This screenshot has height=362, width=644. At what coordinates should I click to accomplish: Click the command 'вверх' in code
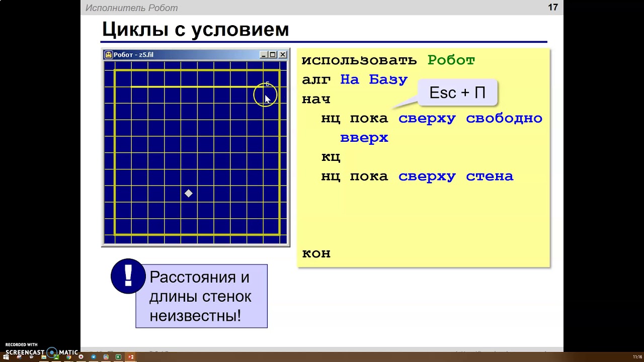pos(364,138)
